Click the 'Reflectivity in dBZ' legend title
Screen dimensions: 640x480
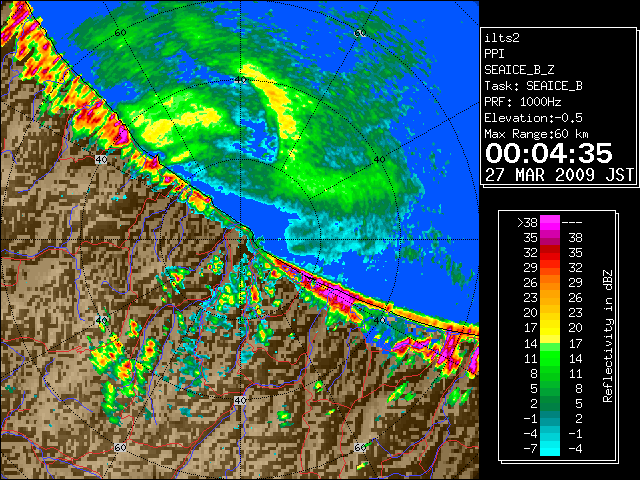click(608, 336)
